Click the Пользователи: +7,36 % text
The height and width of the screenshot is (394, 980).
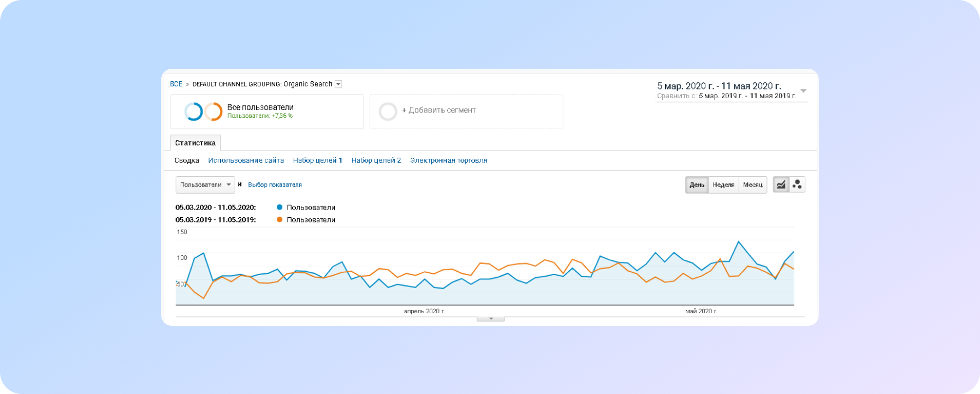pyautogui.click(x=260, y=116)
